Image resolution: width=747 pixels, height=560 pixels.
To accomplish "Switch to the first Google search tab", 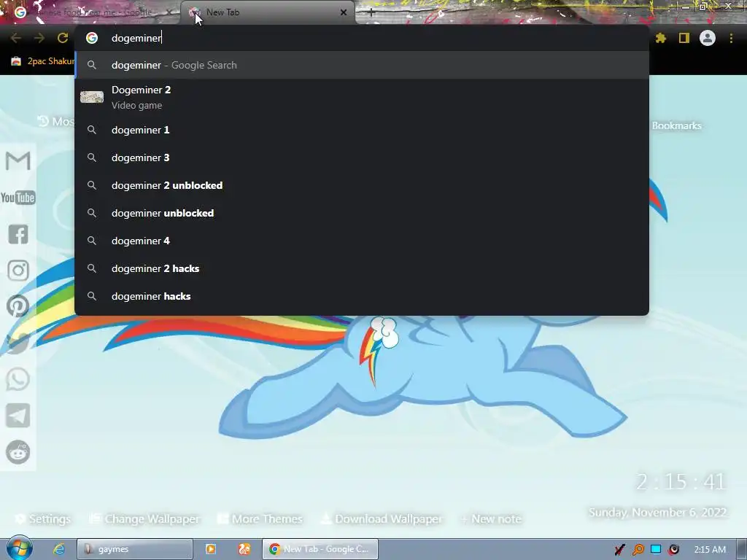I will tap(93, 12).
